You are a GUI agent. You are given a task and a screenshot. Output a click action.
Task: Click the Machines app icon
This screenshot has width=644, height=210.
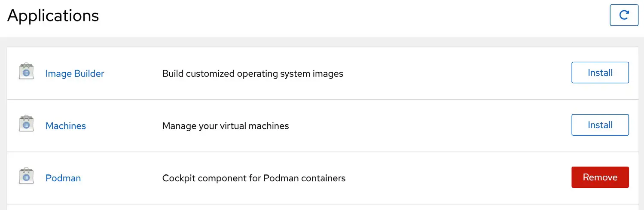(26, 124)
